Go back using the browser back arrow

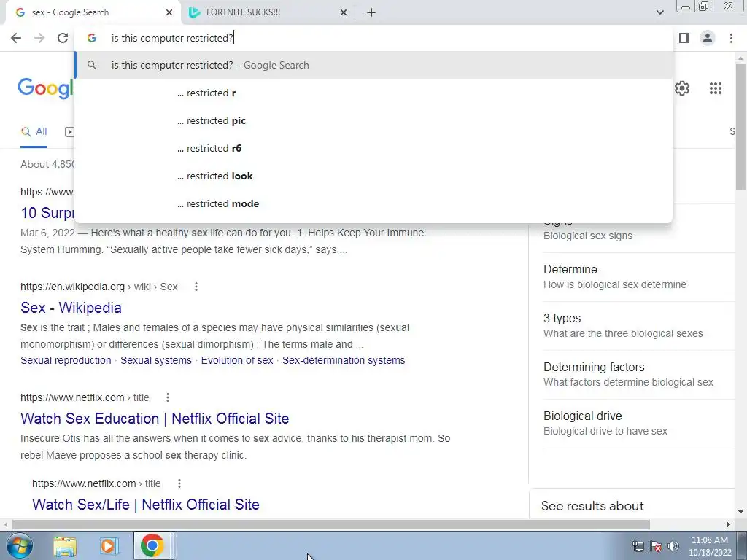tap(16, 38)
